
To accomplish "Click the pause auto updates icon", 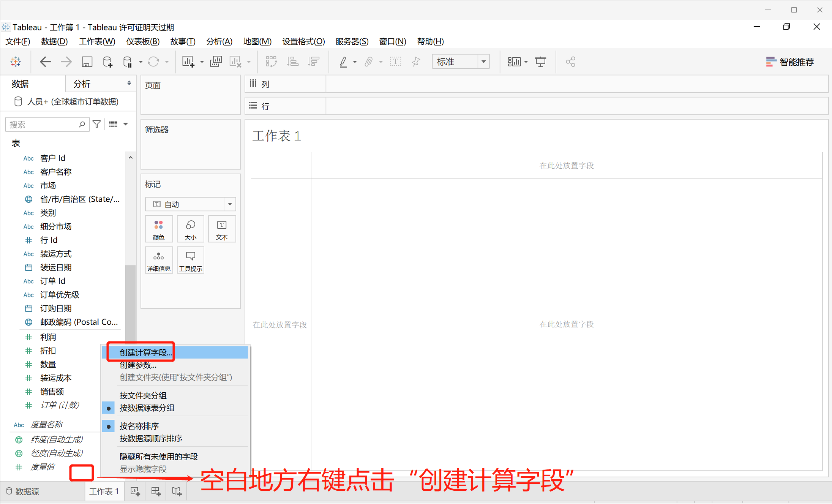I will (128, 62).
